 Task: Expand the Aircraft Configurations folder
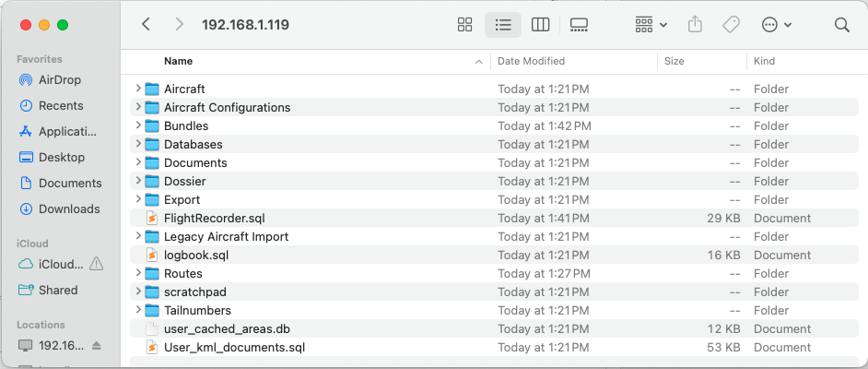click(138, 107)
